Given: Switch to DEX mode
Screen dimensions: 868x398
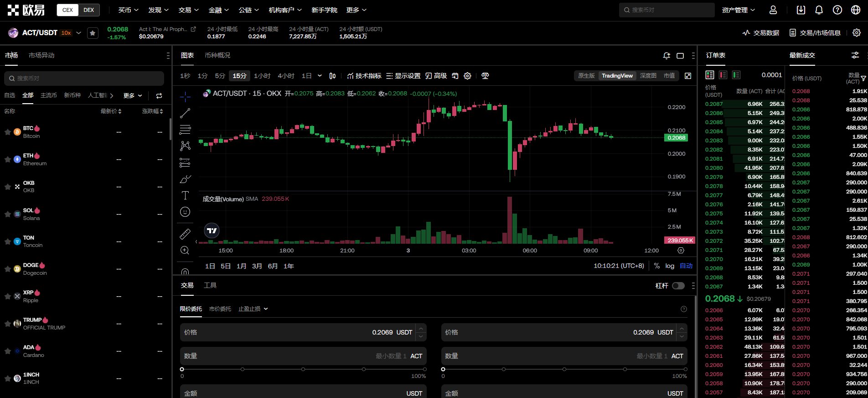Looking at the screenshot, I should [x=89, y=10].
